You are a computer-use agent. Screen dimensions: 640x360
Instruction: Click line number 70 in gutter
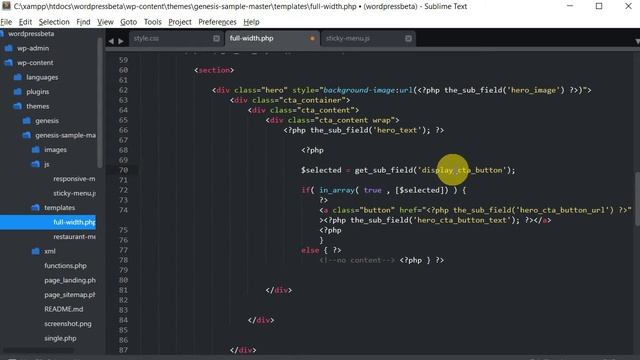pos(123,170)
